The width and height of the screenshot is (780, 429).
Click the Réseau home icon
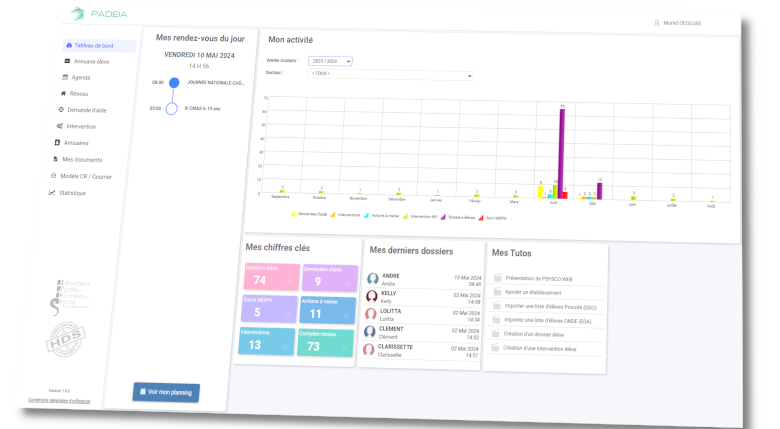[x=64, y=93]
